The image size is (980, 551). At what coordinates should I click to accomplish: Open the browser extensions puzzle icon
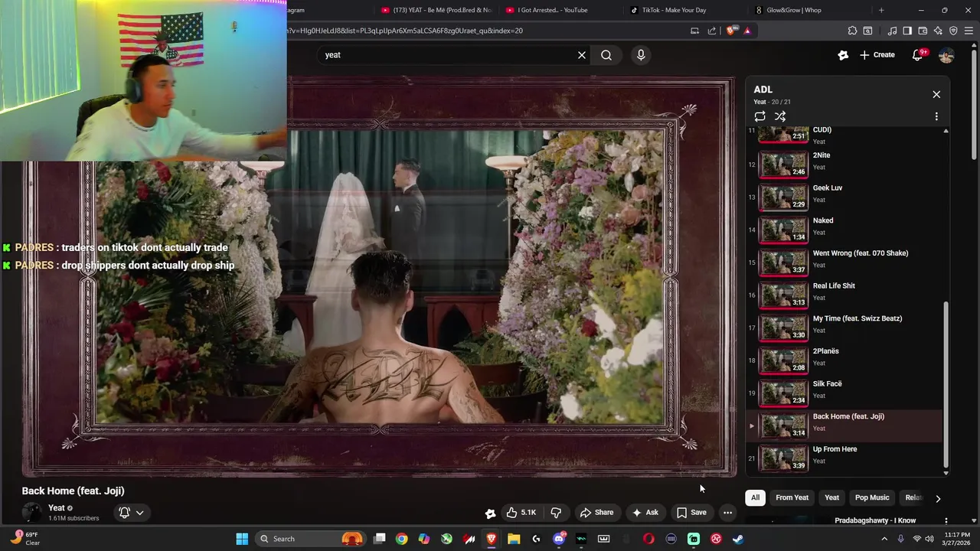(852, 31)
